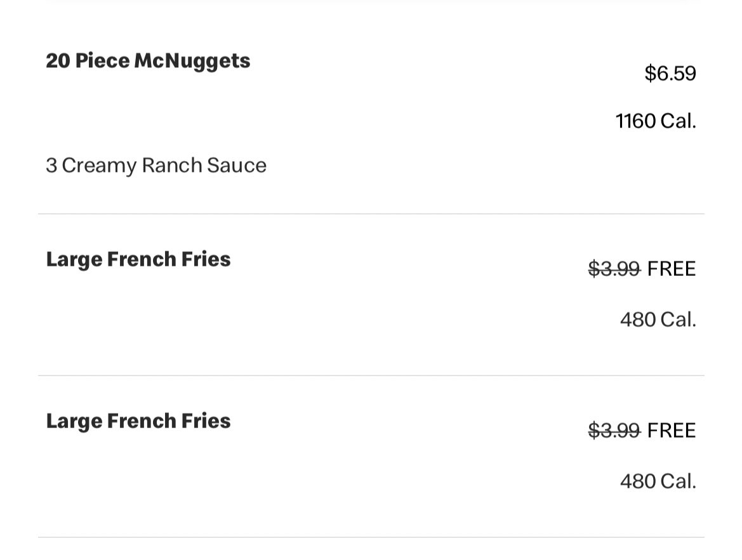The image size is (742, 560).
Task: Click the FREE label on first fries
Action: click(672, 269)
